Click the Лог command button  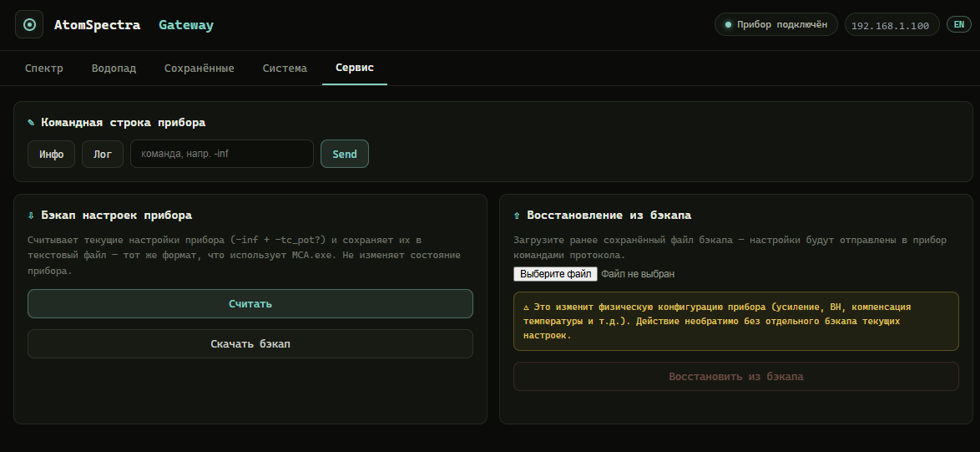[x=103, y=154]
